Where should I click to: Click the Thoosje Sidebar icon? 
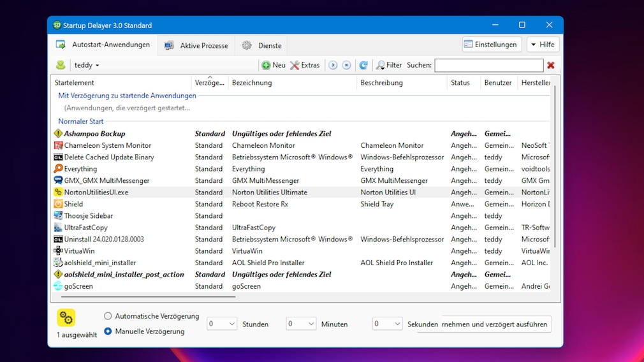point(58,215)
